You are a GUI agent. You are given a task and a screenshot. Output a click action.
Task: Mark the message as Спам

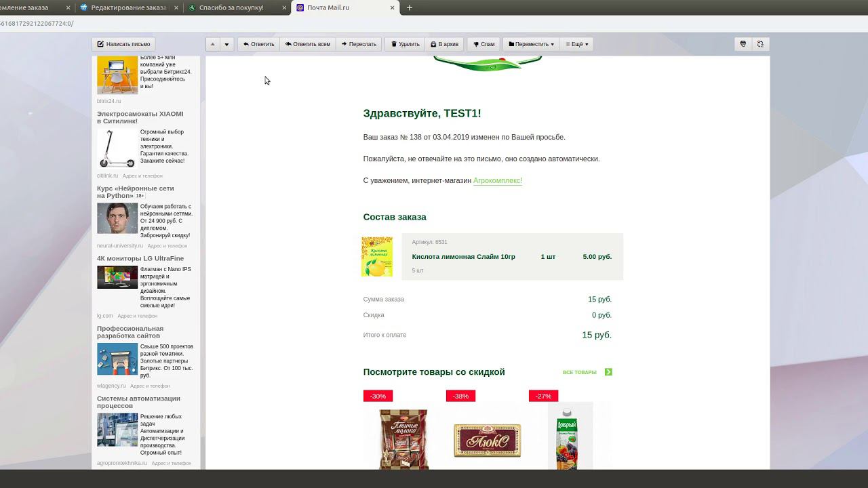pos(484,44)
